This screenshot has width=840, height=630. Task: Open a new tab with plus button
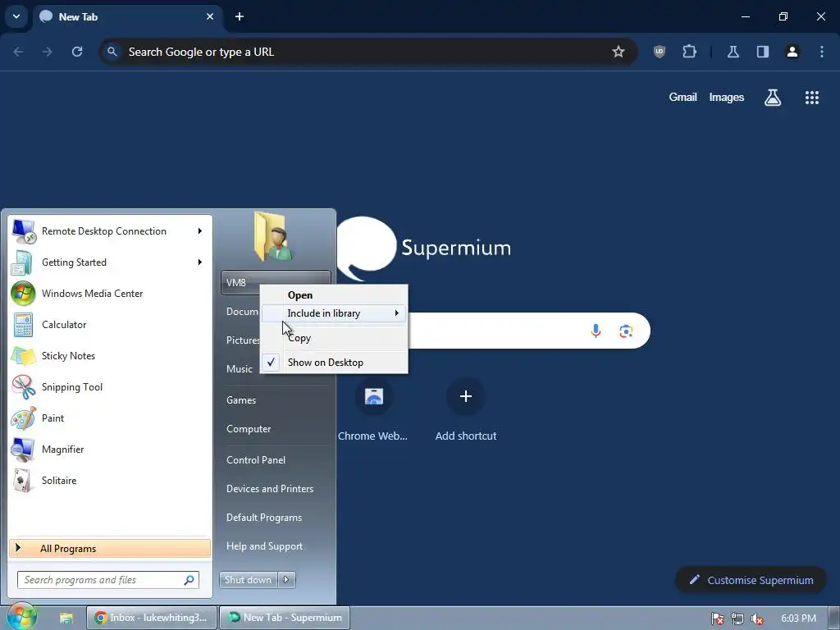(x=240, y=16)
